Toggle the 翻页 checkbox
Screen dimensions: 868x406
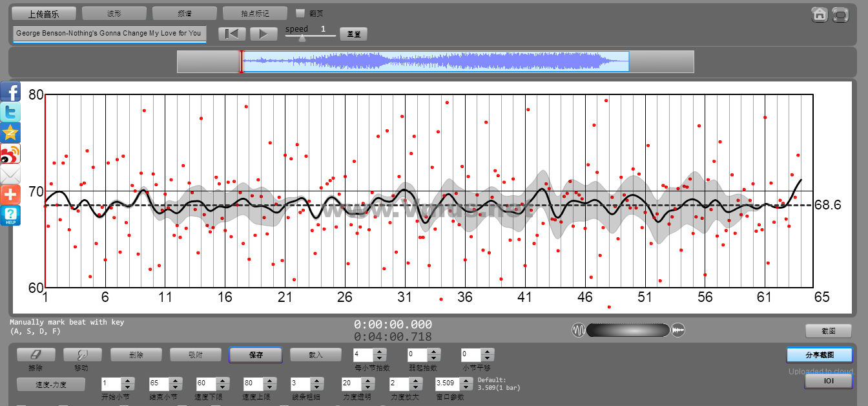coord(300,13)
